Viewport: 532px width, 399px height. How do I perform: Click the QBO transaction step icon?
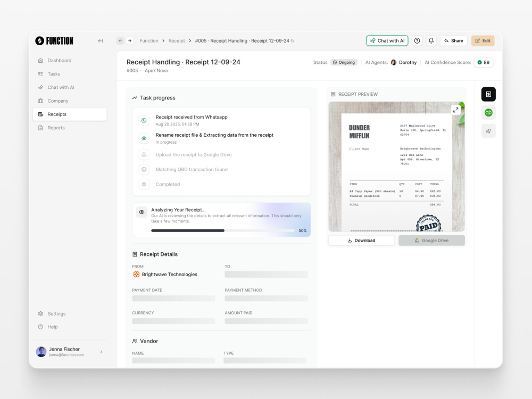click(144, 169)
